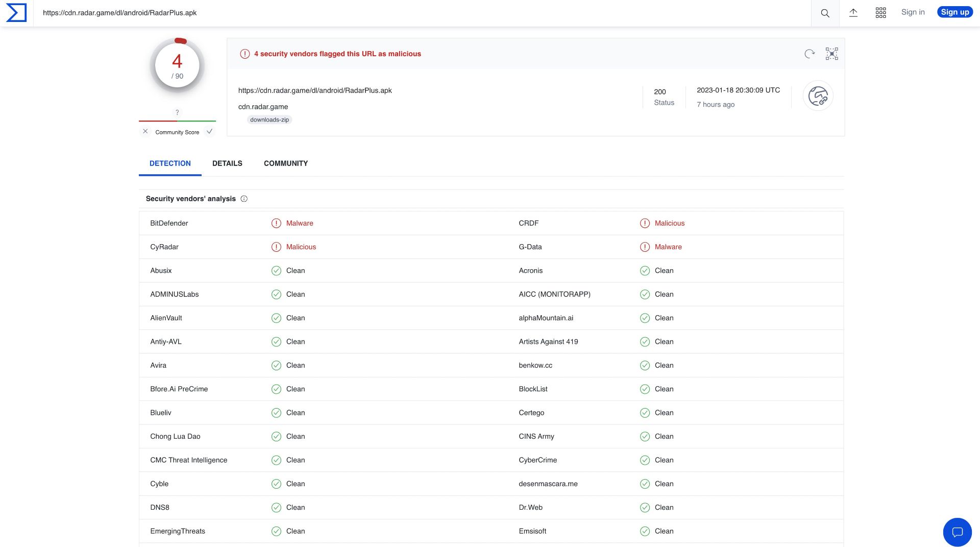Click the CMC Threat Intelligence vendor name
Viewport: 980px width, 547px height.
[189, 460]
